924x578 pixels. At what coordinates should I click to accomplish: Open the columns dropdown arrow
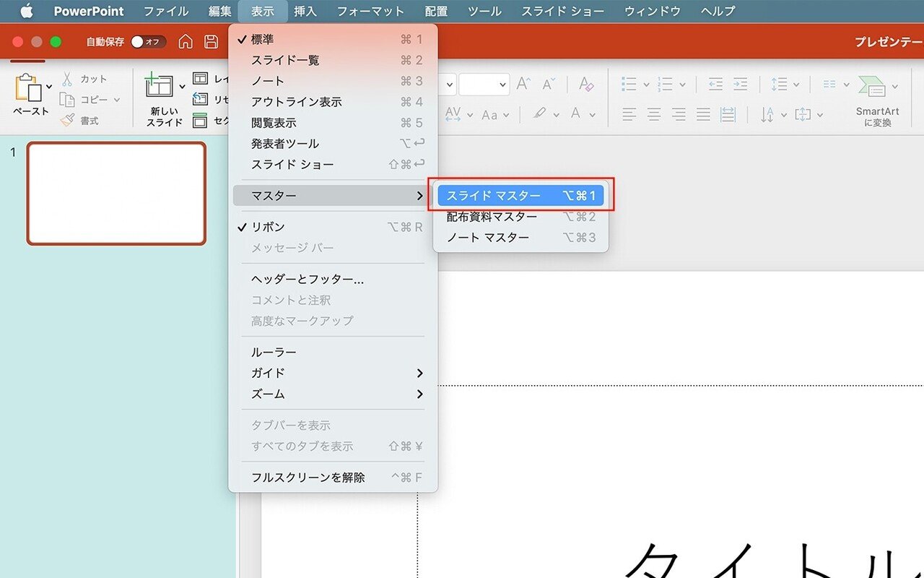point(846,85)
